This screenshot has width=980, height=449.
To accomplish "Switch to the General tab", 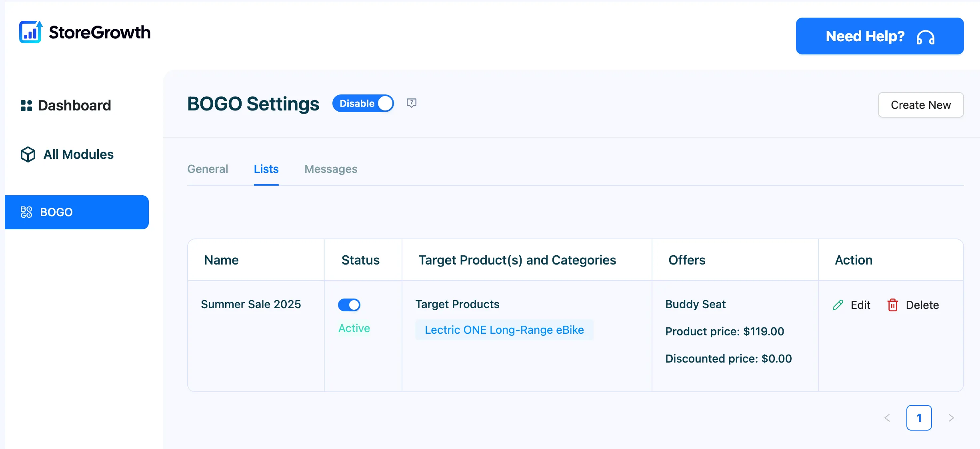I will coord(208,169).
